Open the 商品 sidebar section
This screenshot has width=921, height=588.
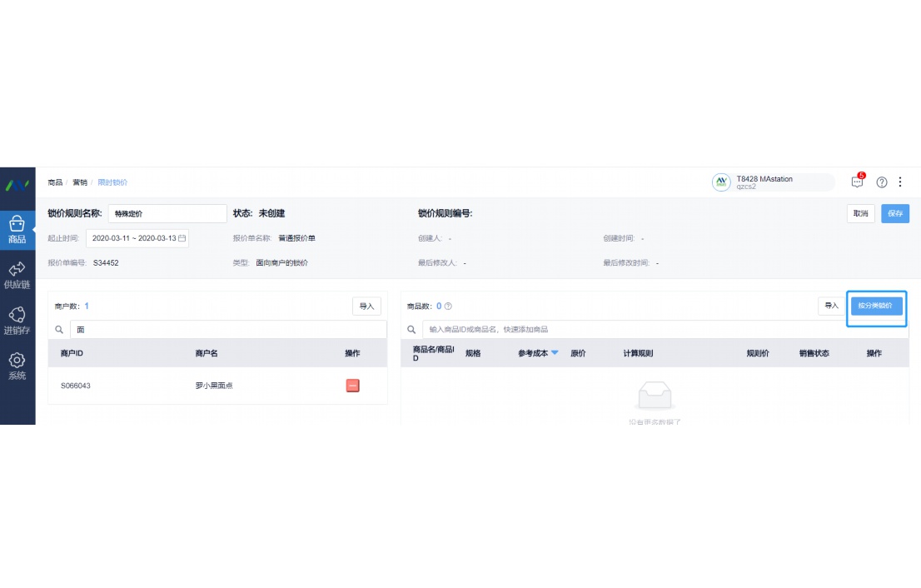[17, 230]
